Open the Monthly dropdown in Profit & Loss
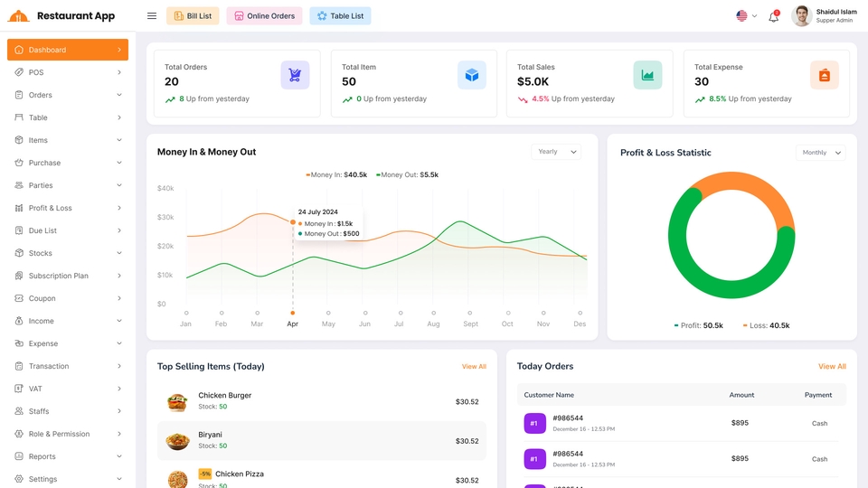Image resolution: width=868 pixels, height=488 pixels. pos(821,153)
